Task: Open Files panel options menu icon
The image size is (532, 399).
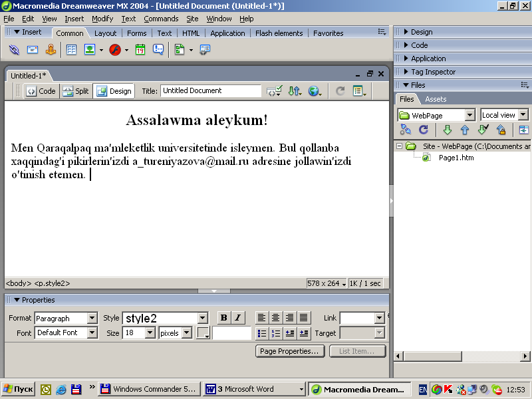Action: (x=525, y=85)
